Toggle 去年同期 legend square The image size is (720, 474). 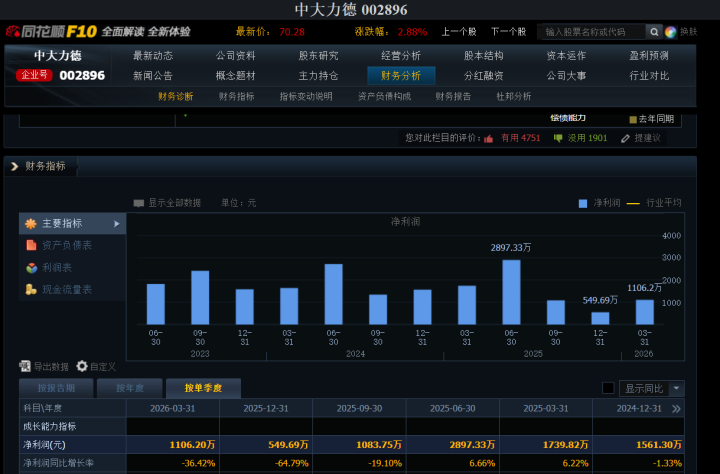tap(633, 119)
